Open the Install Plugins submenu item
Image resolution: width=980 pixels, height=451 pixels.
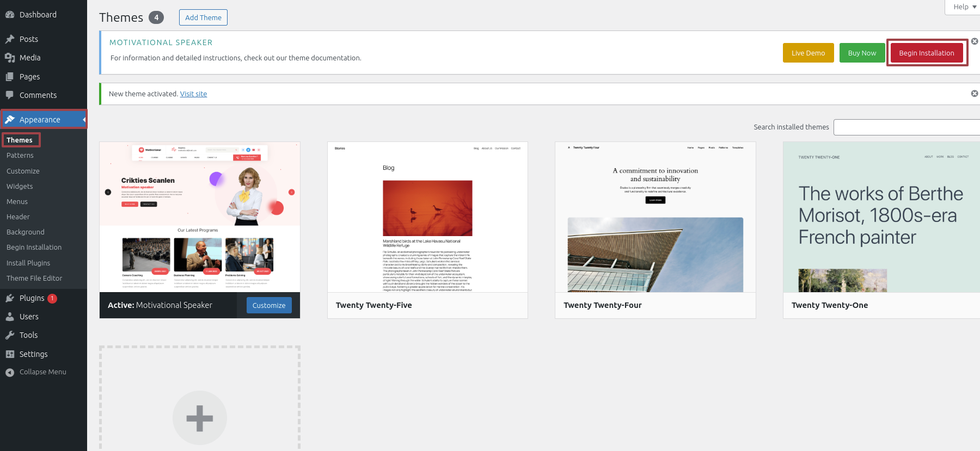28,263
